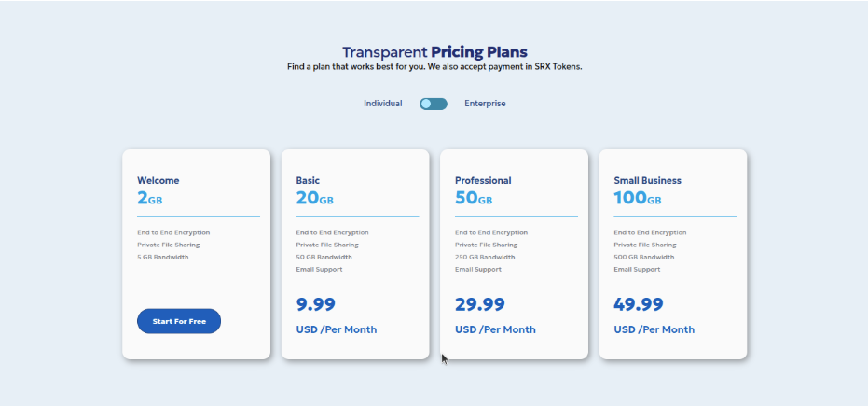Screen dimensions: 868x406
Task: Click the 49.99 Small Business price
Action: 639,304
